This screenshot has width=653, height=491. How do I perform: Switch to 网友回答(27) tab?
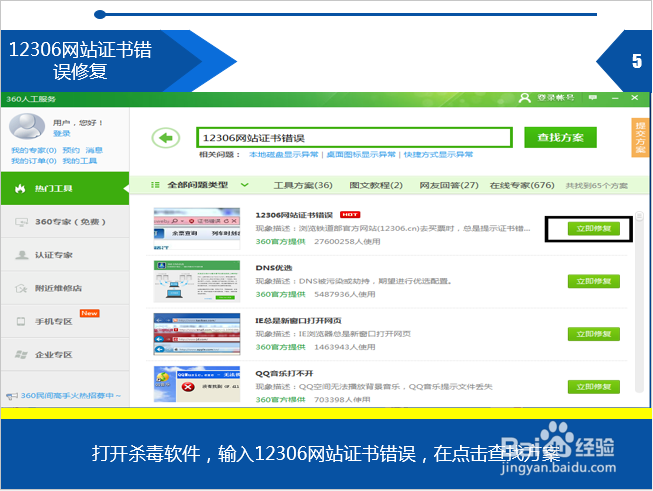[x=449, y=185]
